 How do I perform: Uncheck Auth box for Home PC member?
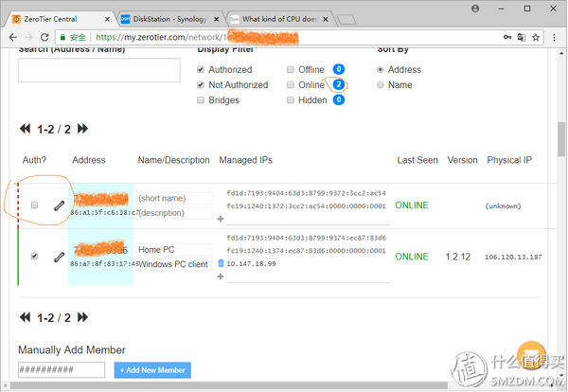coord(34,257)
